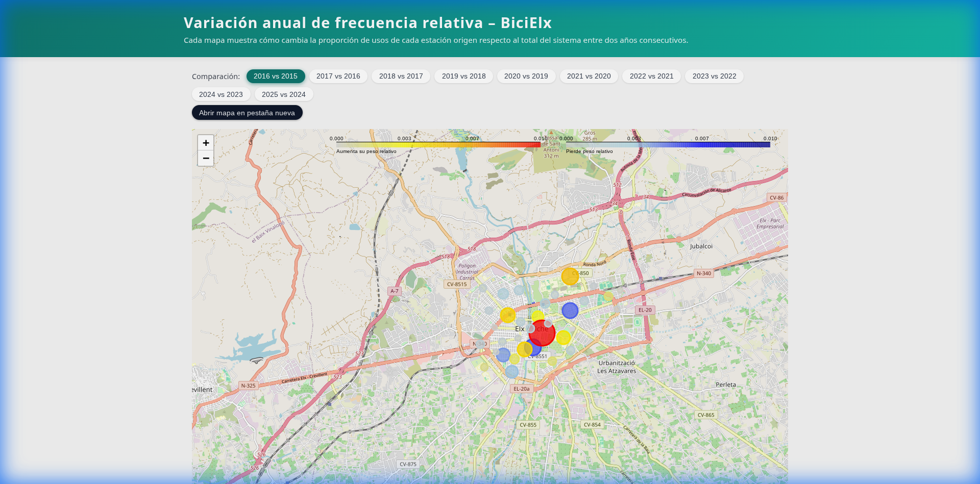Click the yellow circle right of red marker
This screenshot has width=980, height=484.
(x=563, y=337)
